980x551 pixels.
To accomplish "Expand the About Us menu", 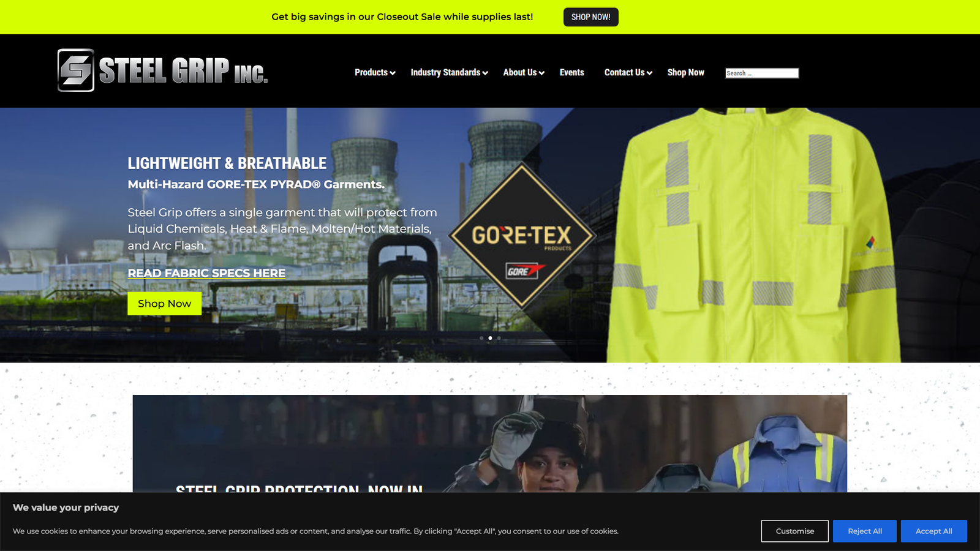I will tap(524, 72).
